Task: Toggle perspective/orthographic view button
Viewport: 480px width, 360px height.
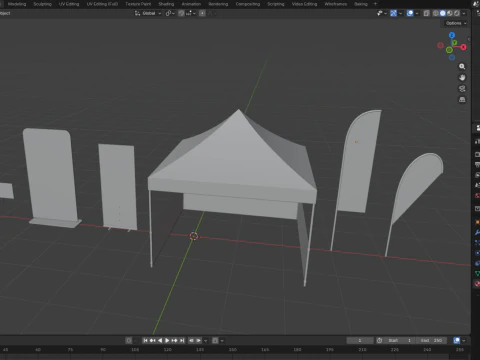Action: 462,99
